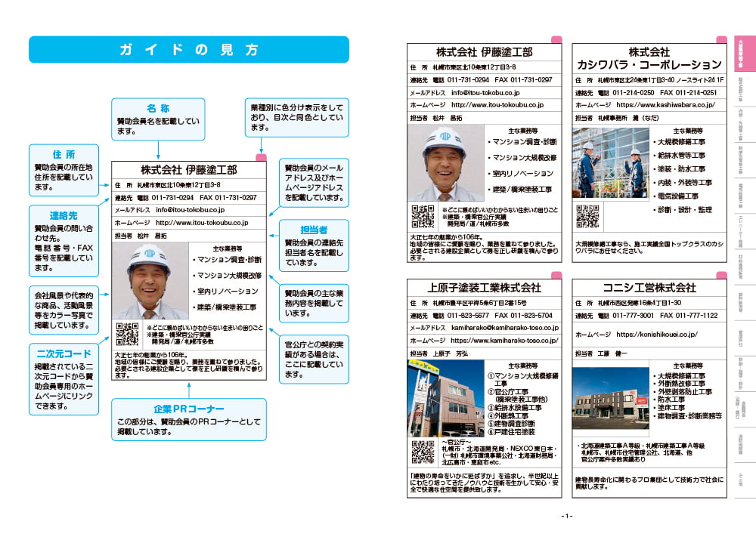Click the 担当者 callout box
This screenshot has width=756, height=534.
click(x=314, y=245)
